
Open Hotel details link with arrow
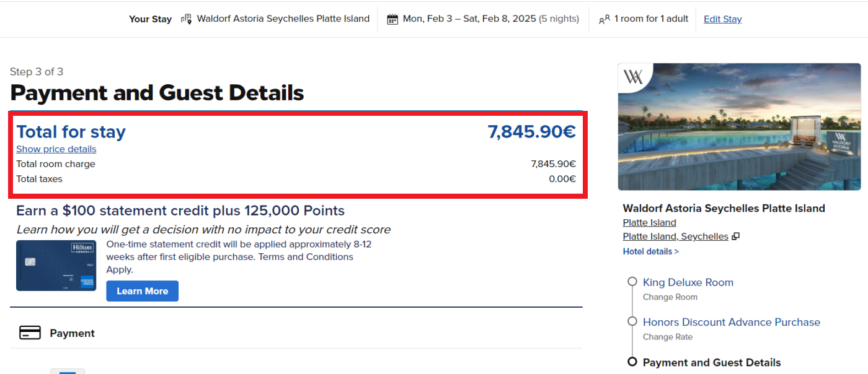[x=650, y=251]
